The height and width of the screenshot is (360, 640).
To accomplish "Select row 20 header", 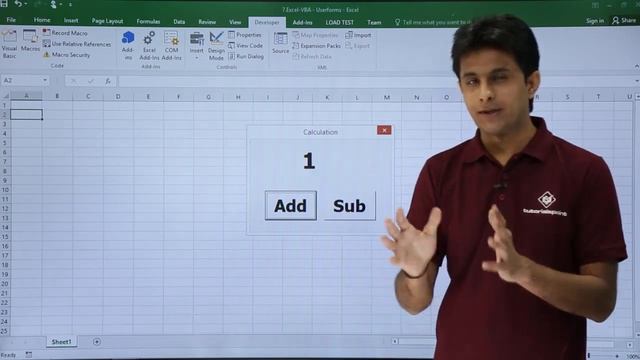I will [5, 284].
